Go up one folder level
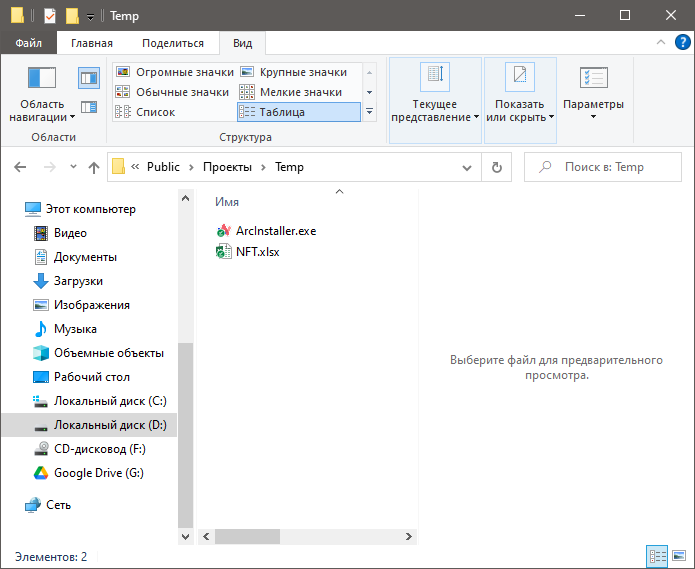 point(94,167)
